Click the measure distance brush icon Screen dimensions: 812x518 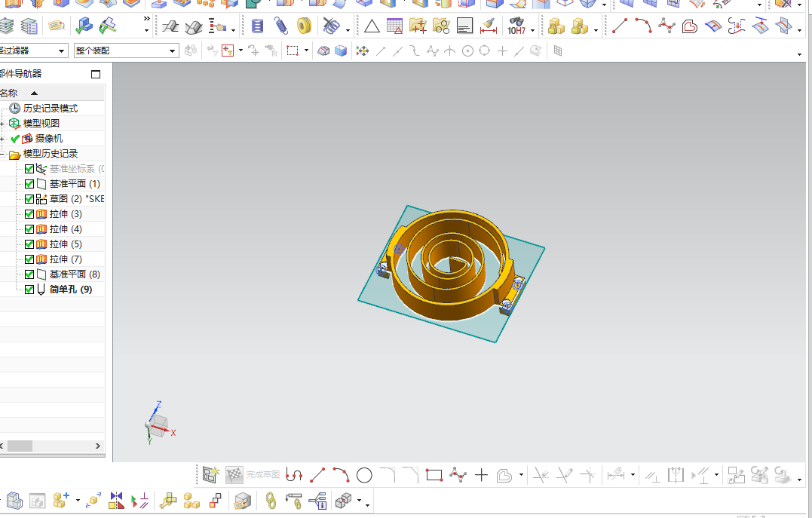coord(489,26)
